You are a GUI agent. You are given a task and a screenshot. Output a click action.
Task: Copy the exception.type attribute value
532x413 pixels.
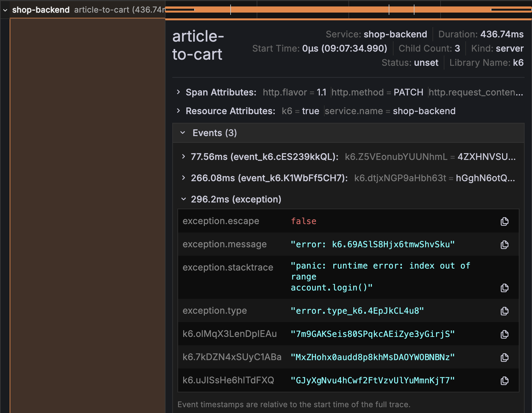click(x=505, y=311)
